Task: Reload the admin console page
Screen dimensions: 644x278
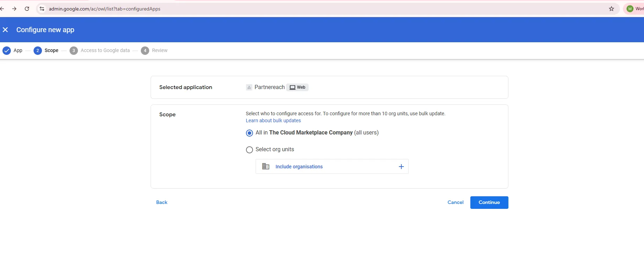Action: [x=27, y=9]
